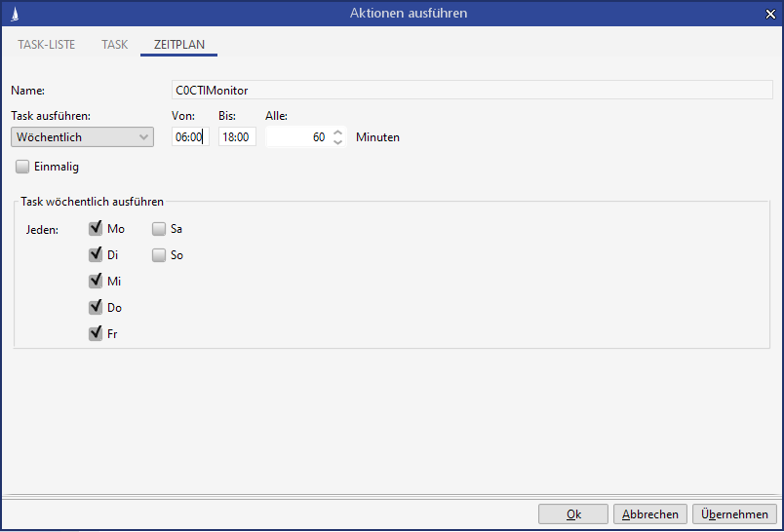Uncheck the Di weekday checkbox
The height and width of the screenshot is (532, 784).
click(96, 255)
